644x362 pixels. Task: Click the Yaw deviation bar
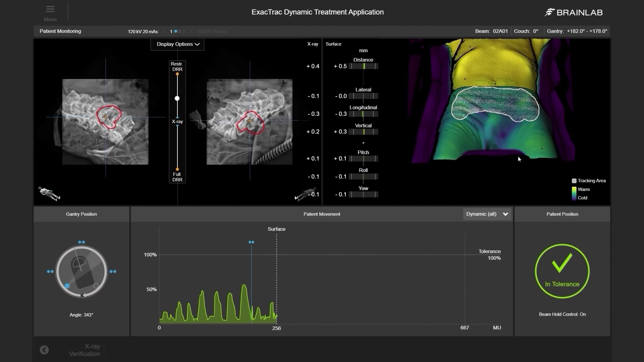pyautogui.click(x=364, y=194)
